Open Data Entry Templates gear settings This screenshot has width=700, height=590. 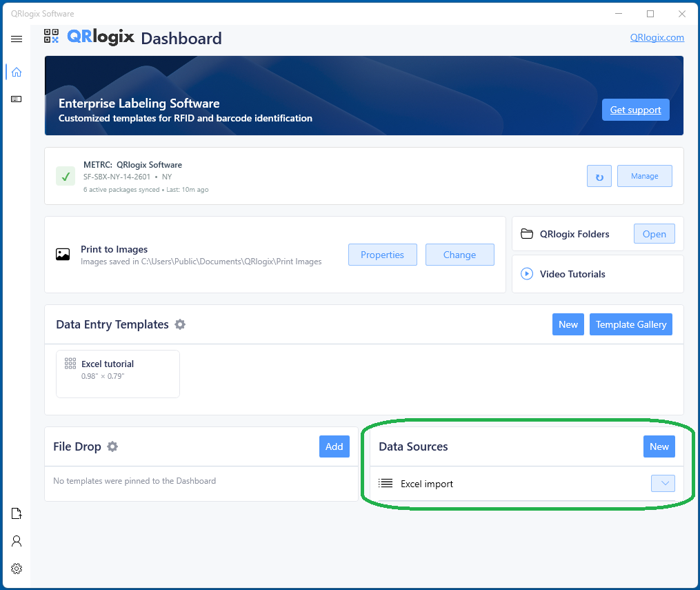tap(180, 324)
